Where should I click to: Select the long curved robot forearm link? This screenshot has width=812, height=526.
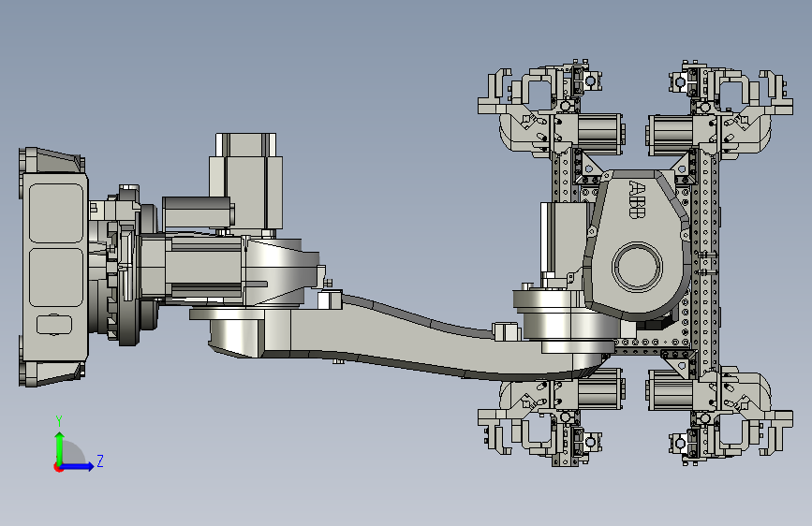coord(404,337)
